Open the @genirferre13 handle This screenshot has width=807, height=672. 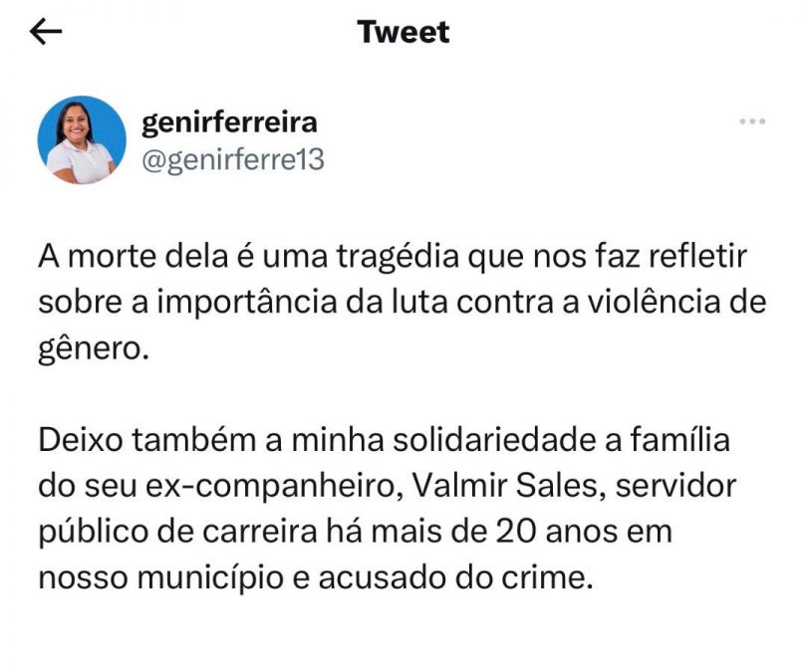233,158
